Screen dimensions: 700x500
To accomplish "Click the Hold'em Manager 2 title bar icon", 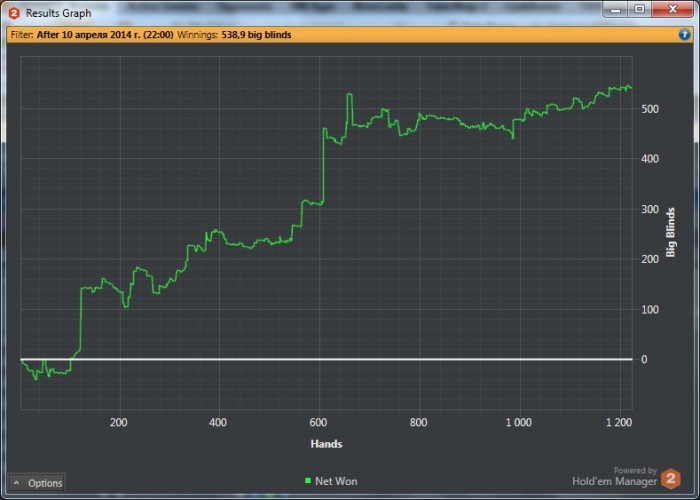I will [x=14, y=13].
